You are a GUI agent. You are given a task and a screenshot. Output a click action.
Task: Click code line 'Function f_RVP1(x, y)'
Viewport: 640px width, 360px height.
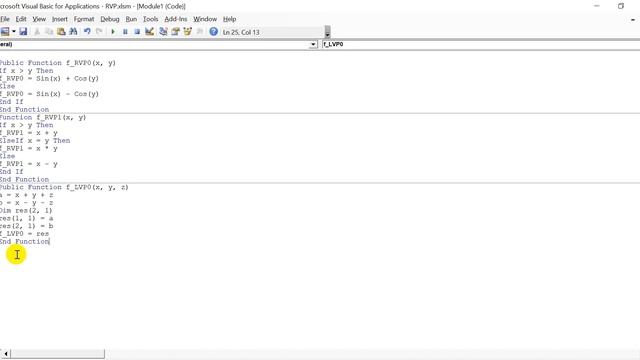point(43,117)
